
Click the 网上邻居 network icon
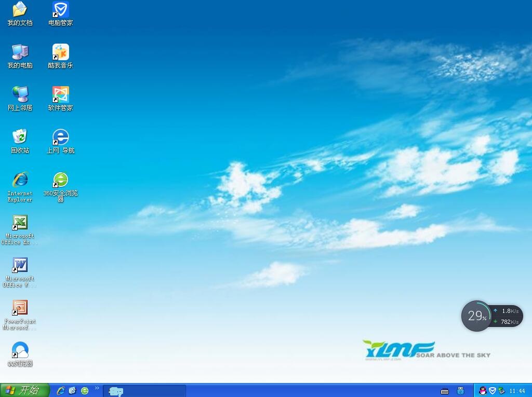(20, 95)
